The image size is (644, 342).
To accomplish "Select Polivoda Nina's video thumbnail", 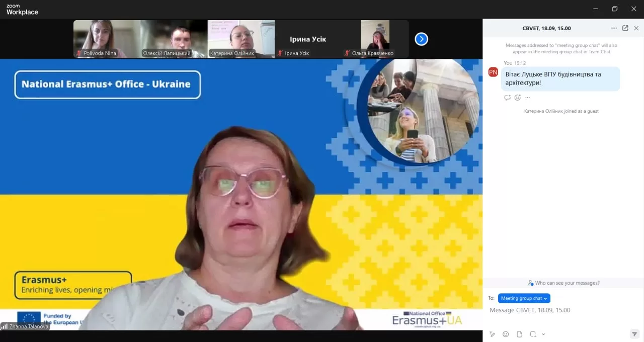I will tap(107, 39).
